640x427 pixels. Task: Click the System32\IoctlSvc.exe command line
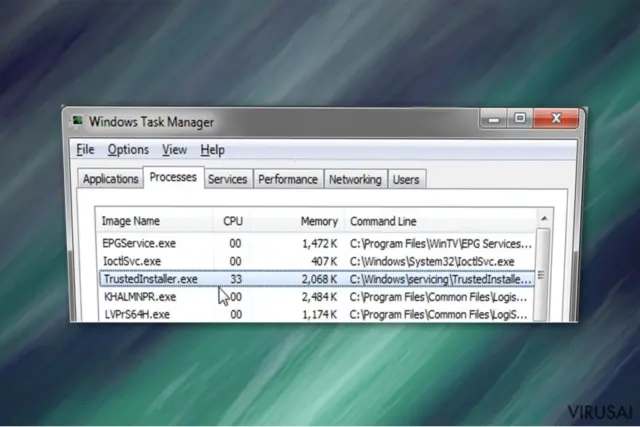click(432, 261)
